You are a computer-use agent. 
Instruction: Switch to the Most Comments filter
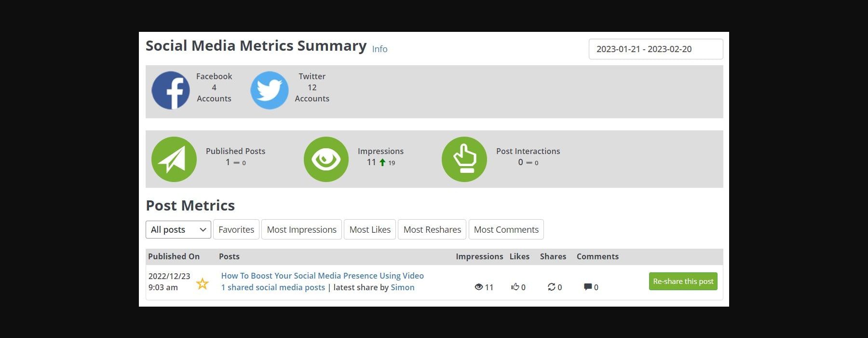pyautogui.click(x=505, y=229)
